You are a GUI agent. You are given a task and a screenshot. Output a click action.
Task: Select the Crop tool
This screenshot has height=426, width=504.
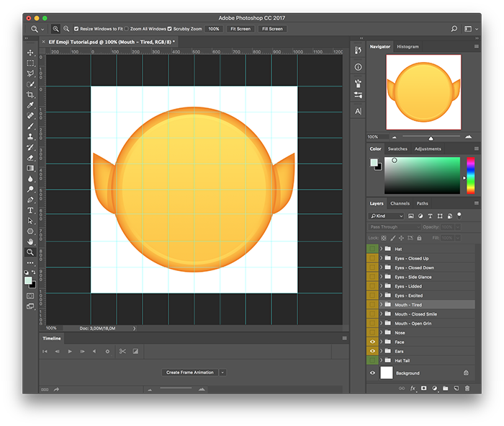click(x=30, y=94)
